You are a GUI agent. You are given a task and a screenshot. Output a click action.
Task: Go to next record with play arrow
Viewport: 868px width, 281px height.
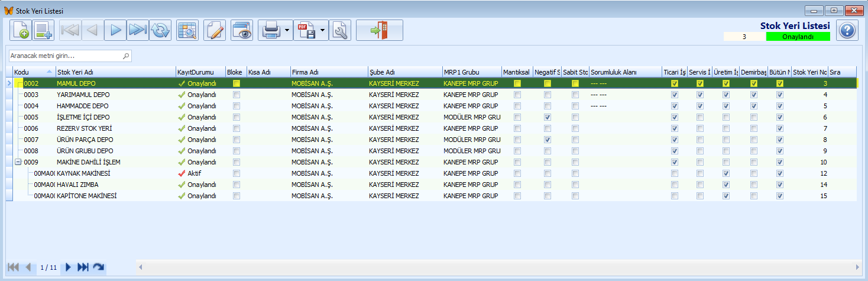pos(115,30)
